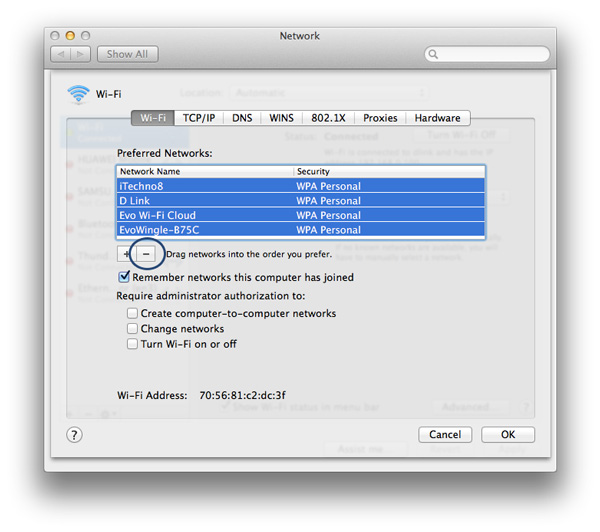
Task: Open the help question mark button
Action: 74,435
